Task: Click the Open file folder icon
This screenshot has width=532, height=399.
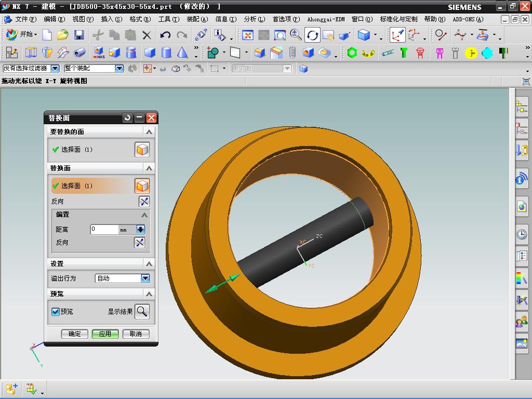Action: click(x=63, y=35)
